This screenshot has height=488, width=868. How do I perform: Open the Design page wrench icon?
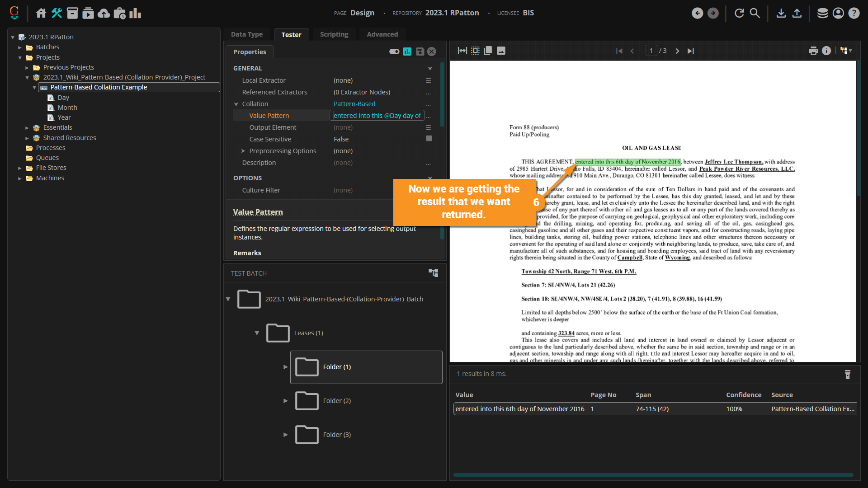57,13
